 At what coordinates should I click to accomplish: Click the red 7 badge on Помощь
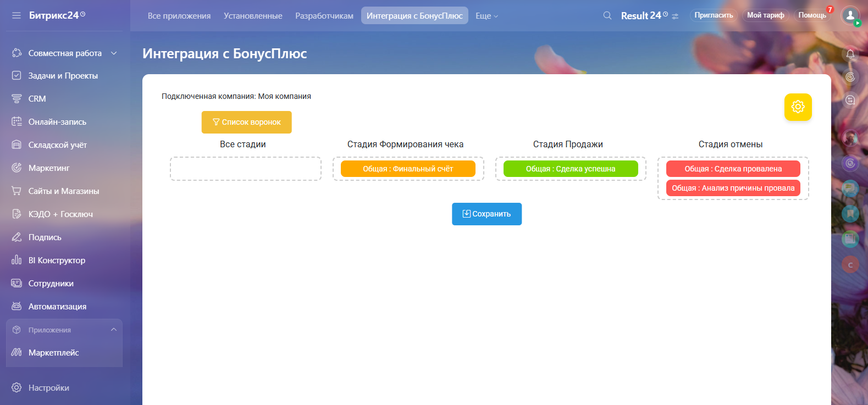pos(830,9)
